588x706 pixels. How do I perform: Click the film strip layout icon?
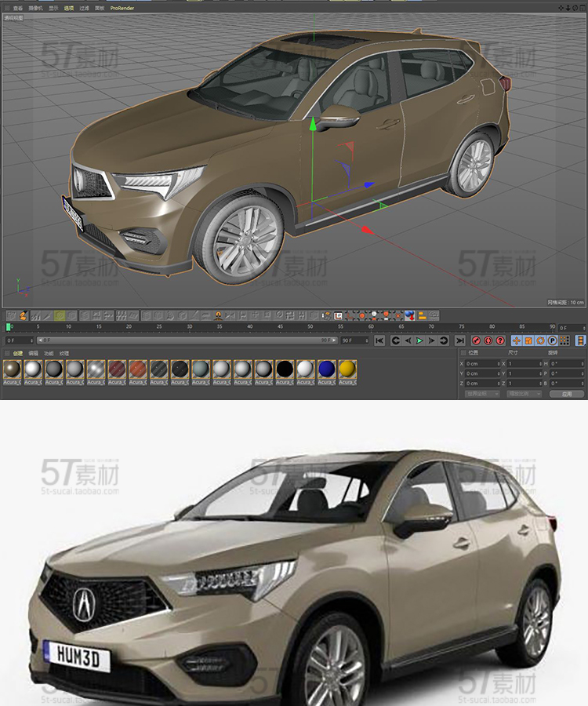[580, 341]
